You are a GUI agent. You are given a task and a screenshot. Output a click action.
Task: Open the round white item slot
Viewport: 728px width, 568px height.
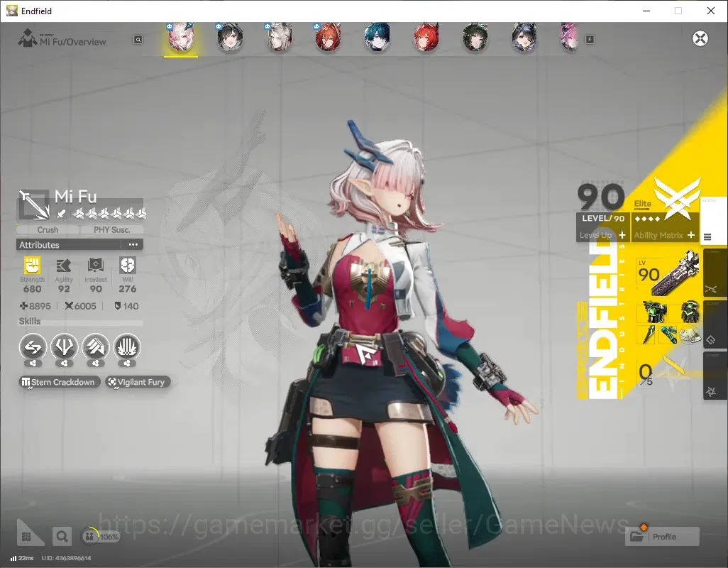point(689,335)
